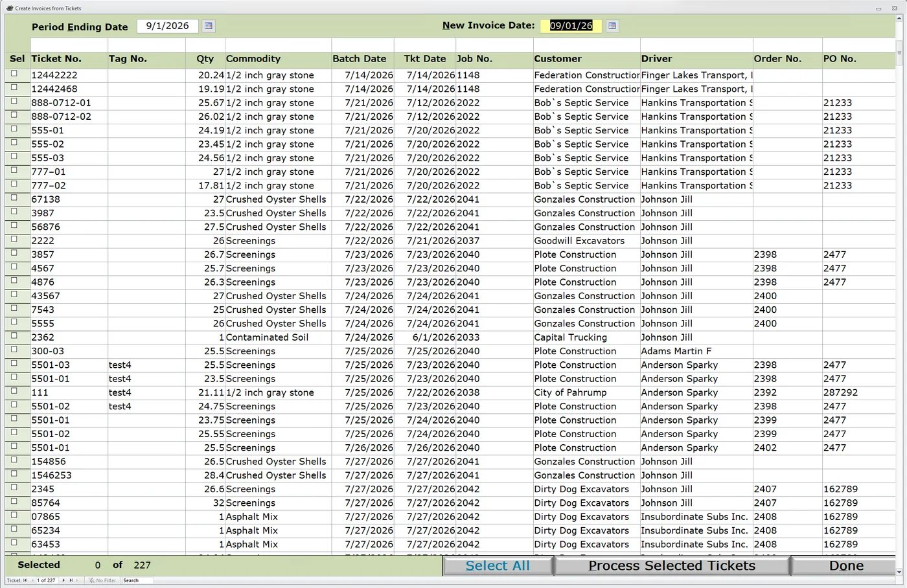Click ticket number 4567 cell
The width and height of the screenshot is (907, 588).
click(69, 268)
